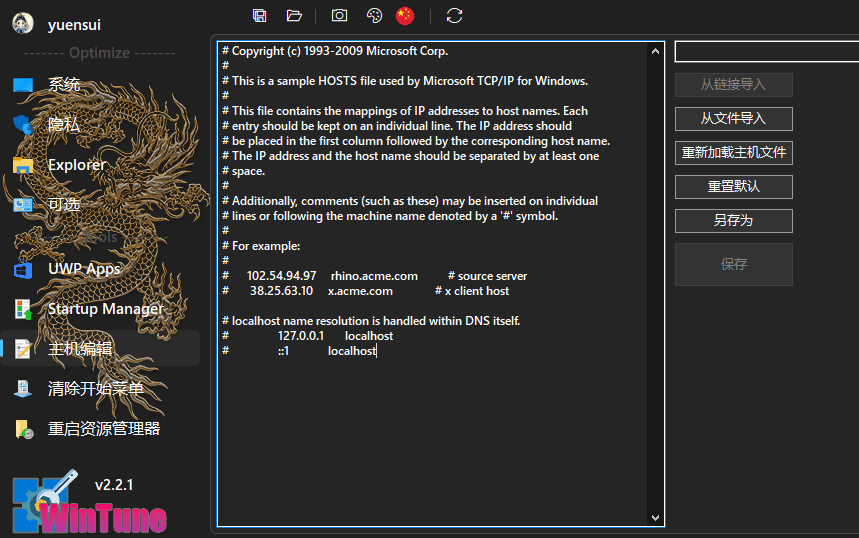Screen dimensions: 859x538
Task: Click the 另存为 button
Action: (734, 221)
